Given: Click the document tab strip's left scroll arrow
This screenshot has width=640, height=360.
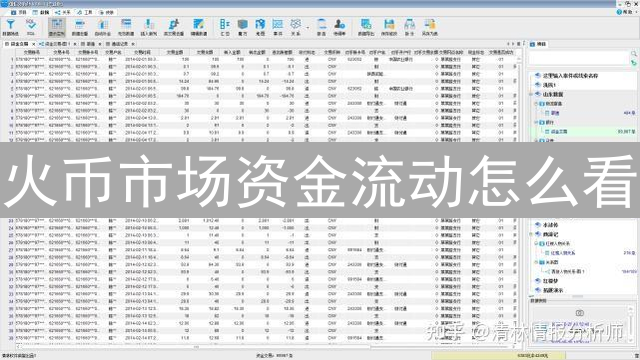Looking at the screenshot, I should pyautogui.click(x=508, y=44).
